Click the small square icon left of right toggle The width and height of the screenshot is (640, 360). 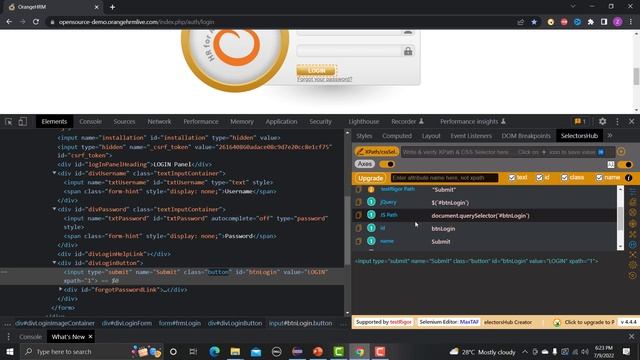point(611,164)
